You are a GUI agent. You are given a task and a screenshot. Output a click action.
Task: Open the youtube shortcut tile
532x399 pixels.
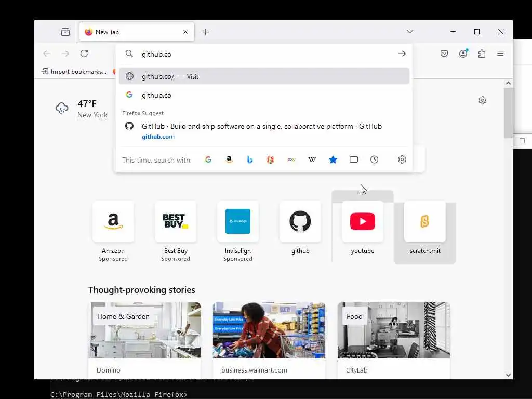pyautogui.click(x=363, y=229)
